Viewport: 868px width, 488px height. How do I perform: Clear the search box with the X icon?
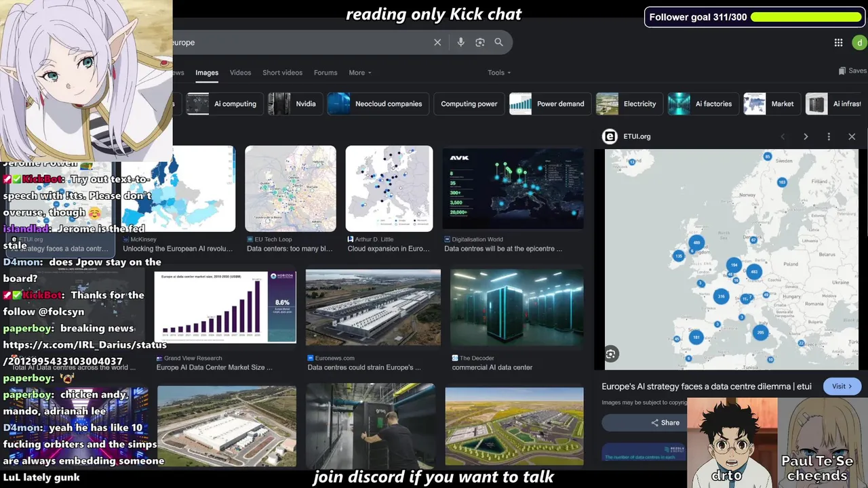click(x=437, y=42)
